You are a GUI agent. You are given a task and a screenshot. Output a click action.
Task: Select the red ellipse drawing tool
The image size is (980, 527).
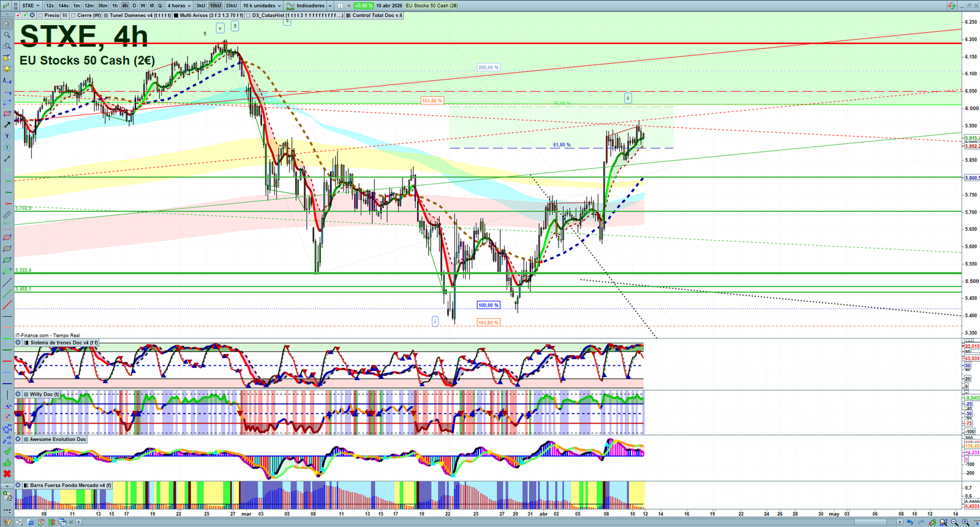(x=7, y=237)
